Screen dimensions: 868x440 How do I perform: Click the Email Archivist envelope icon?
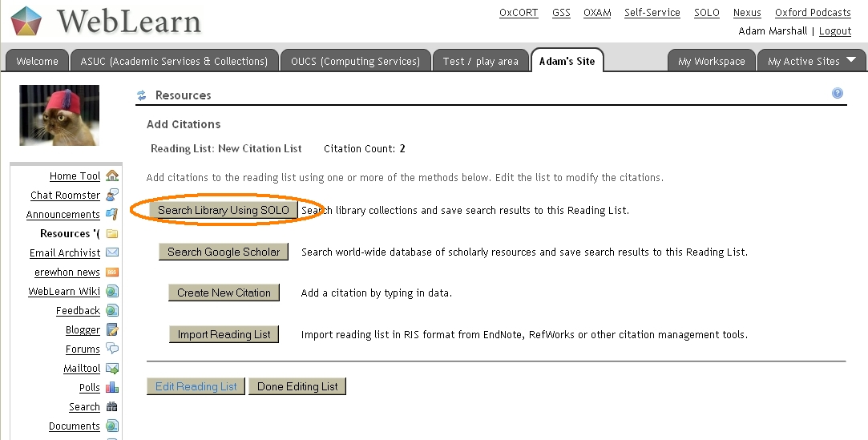tap(112, 252)
